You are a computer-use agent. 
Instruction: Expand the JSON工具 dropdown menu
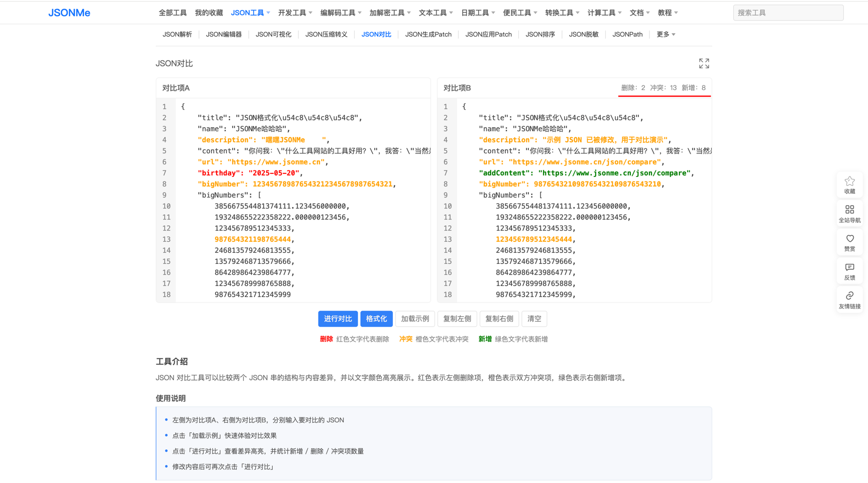tap(250, 13)
